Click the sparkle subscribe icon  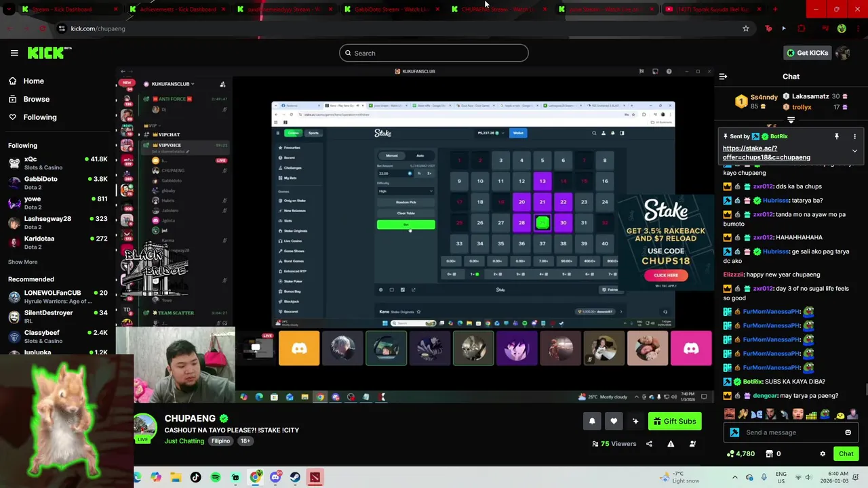coord(635,422)
